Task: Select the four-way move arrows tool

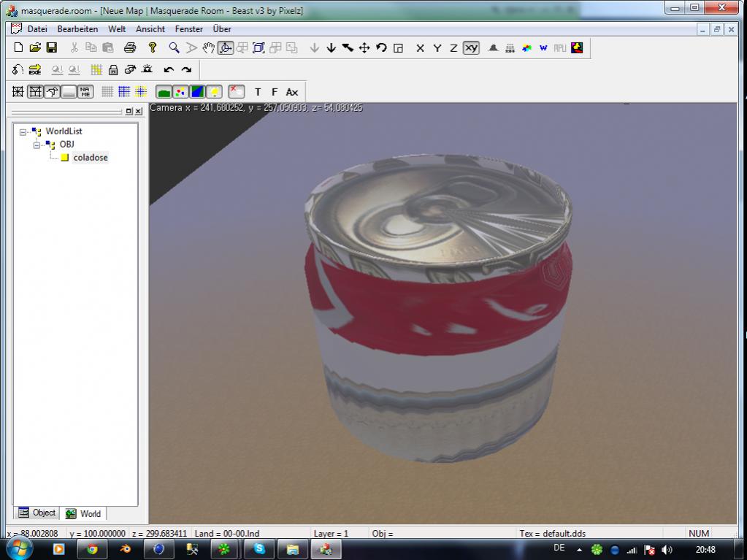Action: tap(364, 48)
